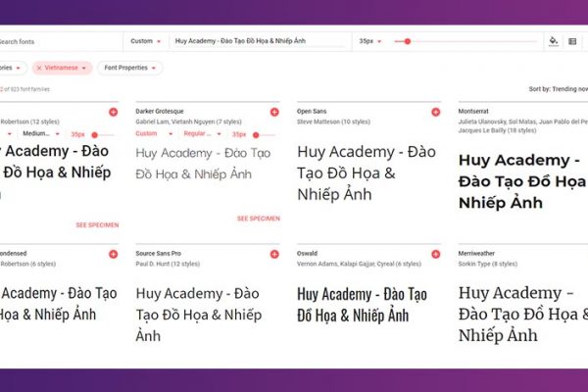Click the font families count text
The height and width of the screenshot is (392, 588).
coord(24,89)
